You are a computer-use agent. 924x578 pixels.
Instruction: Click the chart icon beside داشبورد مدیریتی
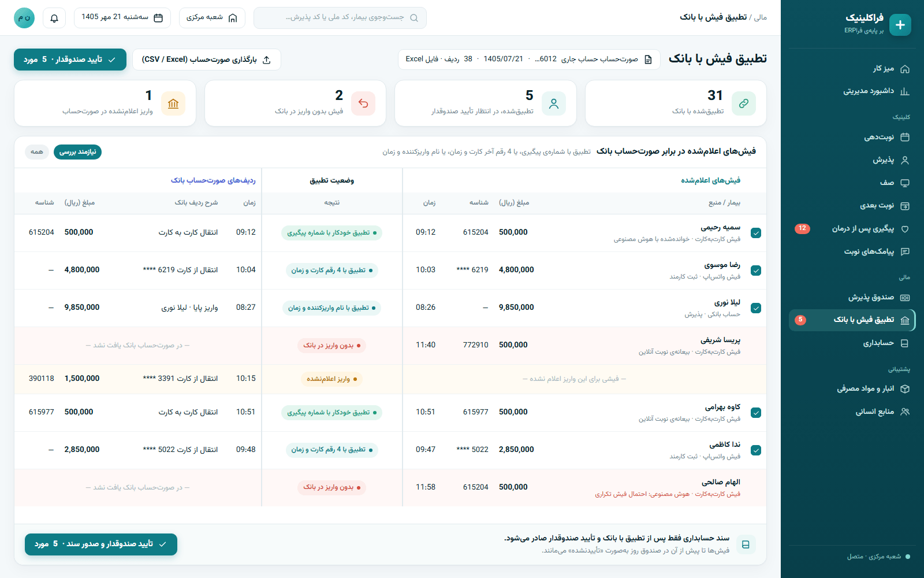pyautogui.click(x=905, y=91)
